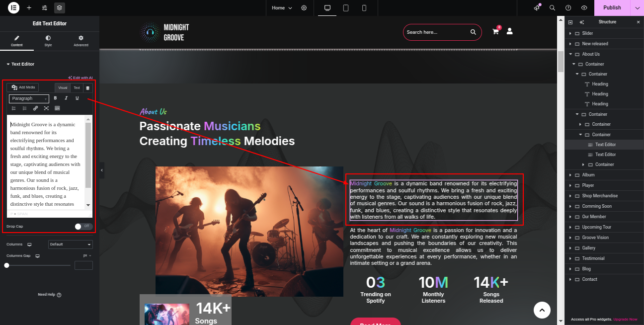
Task: Switch editor to Text tab
Action: (77, 88)
